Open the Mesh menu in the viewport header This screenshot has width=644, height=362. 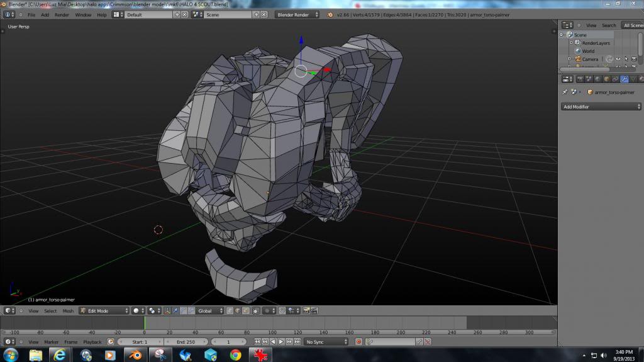tap(68, 311)
